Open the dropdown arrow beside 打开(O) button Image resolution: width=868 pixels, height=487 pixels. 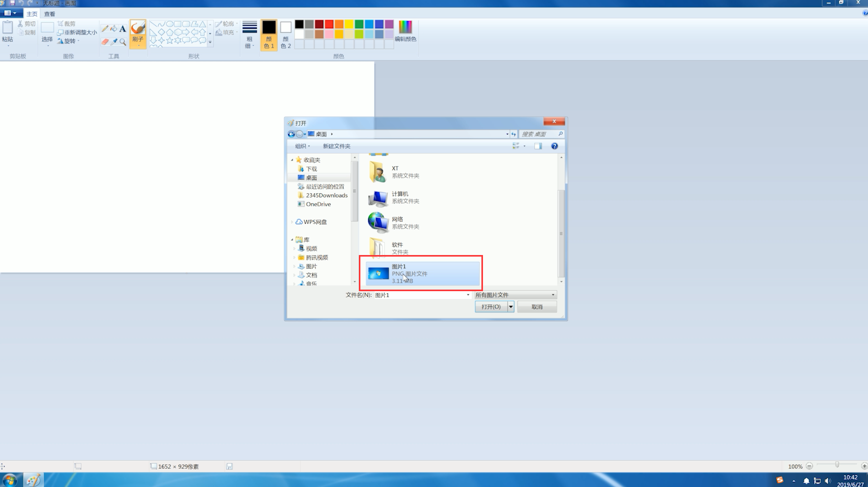point(511,307)
